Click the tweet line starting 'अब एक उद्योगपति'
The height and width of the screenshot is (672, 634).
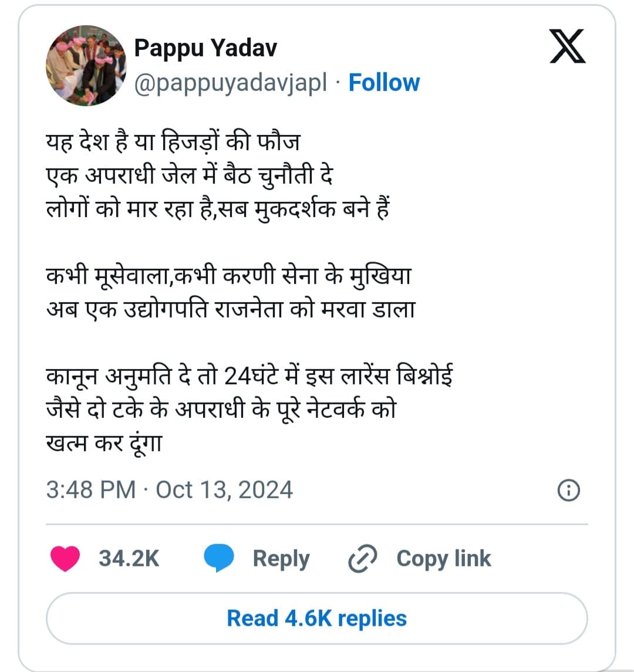coord(230,309)
